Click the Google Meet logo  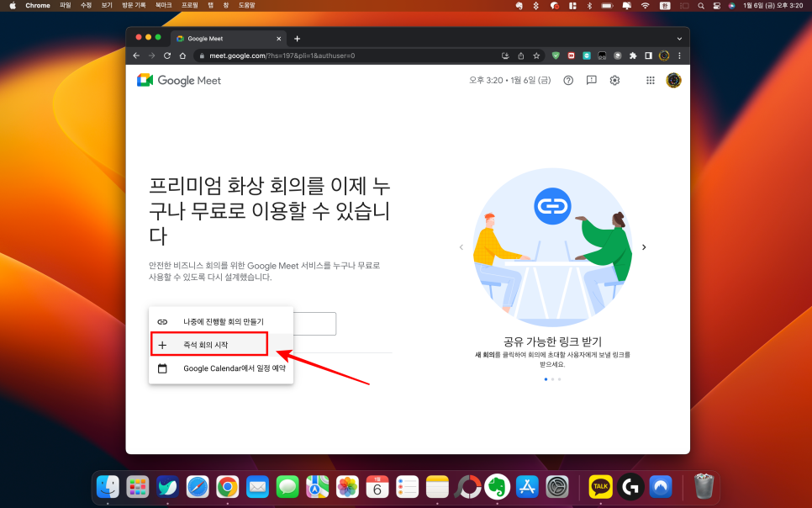(179, 81)
